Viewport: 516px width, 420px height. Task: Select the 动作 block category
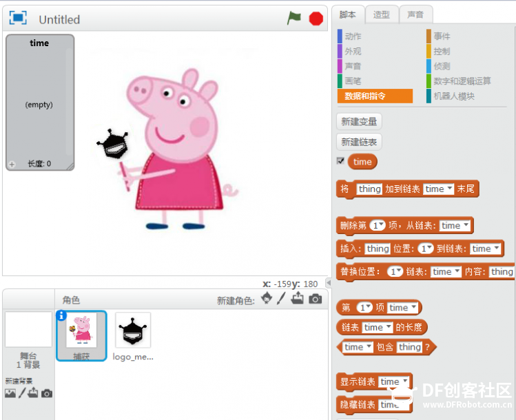click(x=353, y=36)
